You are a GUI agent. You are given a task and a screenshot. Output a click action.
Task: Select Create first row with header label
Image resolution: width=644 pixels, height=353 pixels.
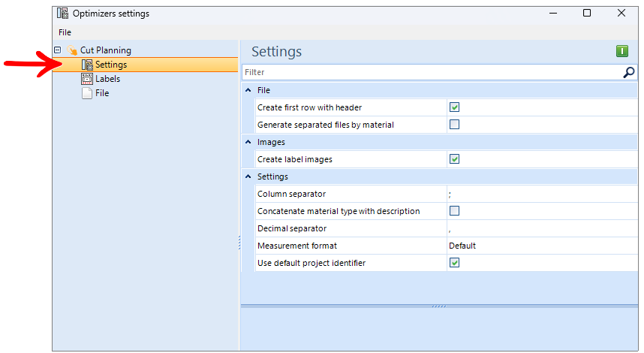coord(310,107)
